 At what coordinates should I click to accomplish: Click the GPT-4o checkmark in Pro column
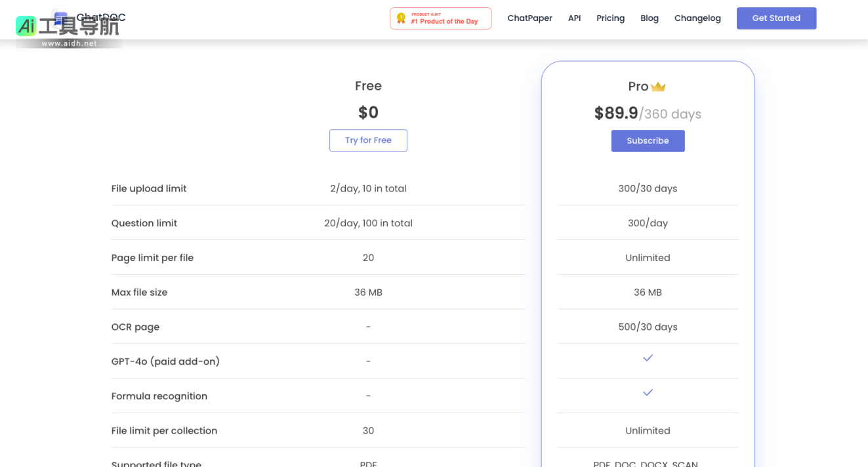(x=648, y=358)
